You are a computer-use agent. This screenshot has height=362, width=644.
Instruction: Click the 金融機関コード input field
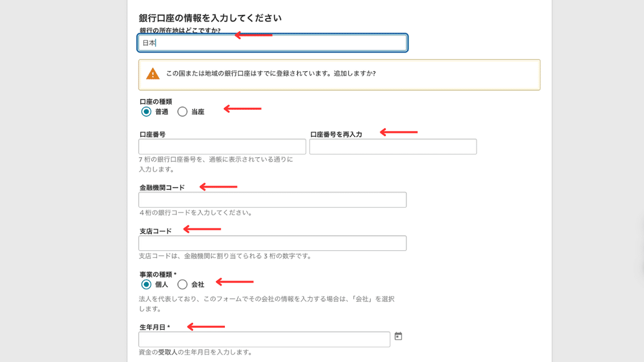(272, 200)
